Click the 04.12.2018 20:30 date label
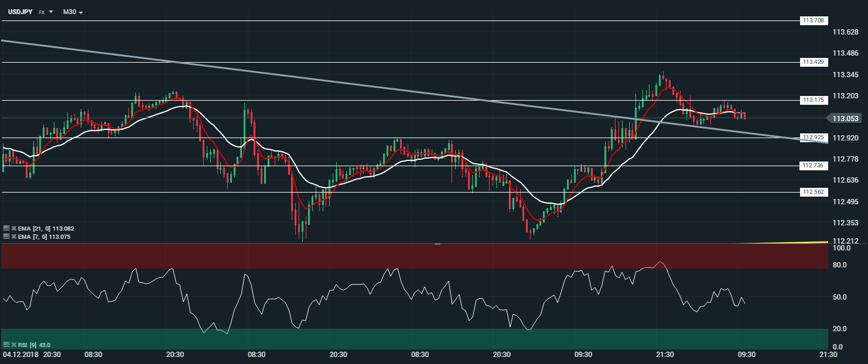 [30, 355]
